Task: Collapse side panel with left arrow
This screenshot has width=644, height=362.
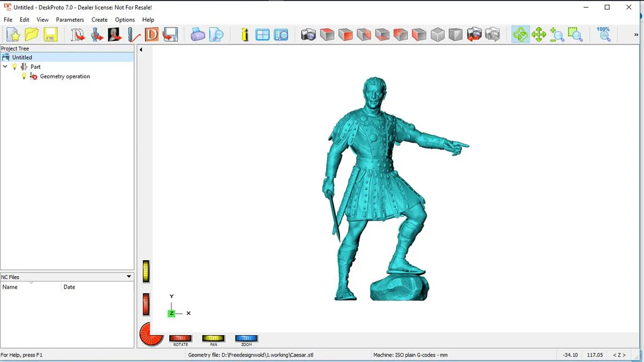Action: tap(141, 49)
